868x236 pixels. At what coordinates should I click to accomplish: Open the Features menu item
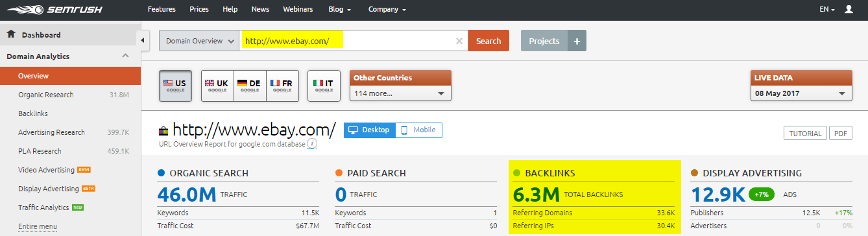coord(162,10)
